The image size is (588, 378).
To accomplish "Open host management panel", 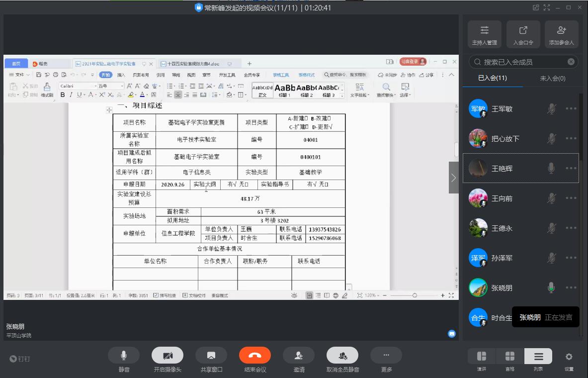I will tap(485, 34).
